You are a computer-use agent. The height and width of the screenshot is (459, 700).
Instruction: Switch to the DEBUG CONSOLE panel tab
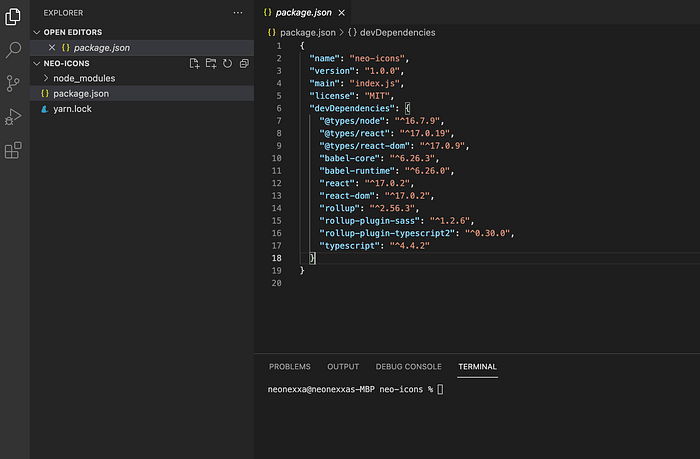(408, 367)
